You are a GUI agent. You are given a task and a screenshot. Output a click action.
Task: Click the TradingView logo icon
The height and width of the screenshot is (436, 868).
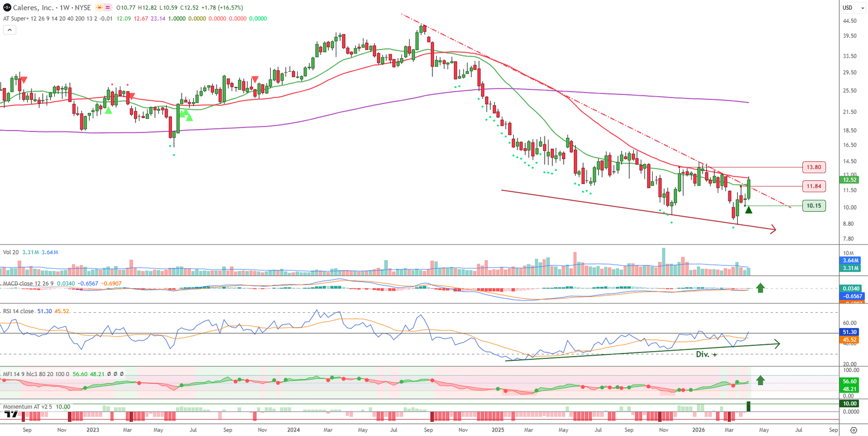[11, 414]
